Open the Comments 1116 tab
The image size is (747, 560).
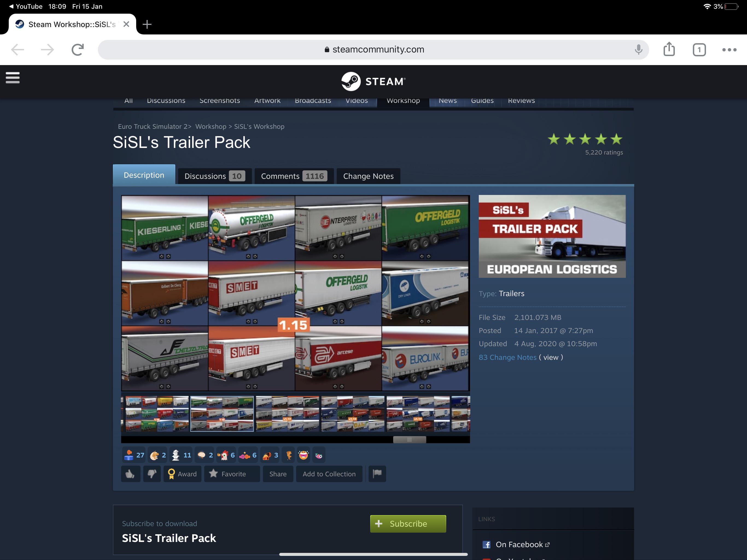[294, 176]
